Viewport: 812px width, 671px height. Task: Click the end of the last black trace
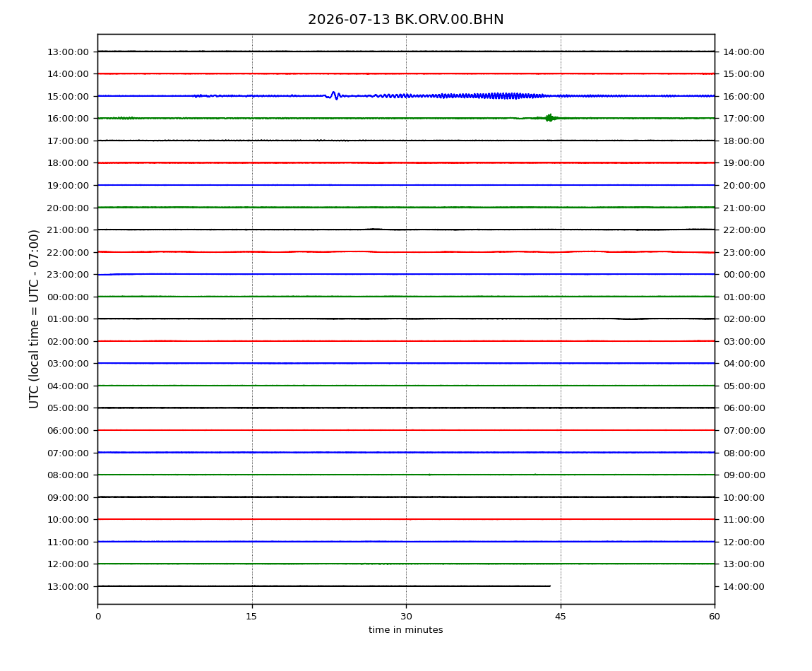[x=549, y=586]
